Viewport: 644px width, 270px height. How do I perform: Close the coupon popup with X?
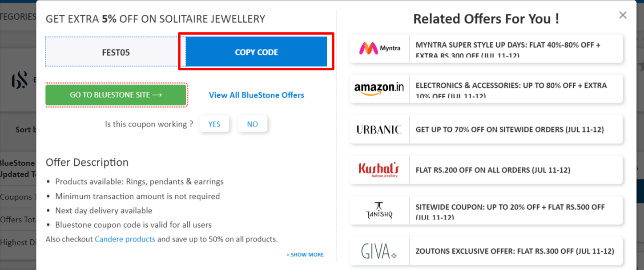click(x=623, y=16)
